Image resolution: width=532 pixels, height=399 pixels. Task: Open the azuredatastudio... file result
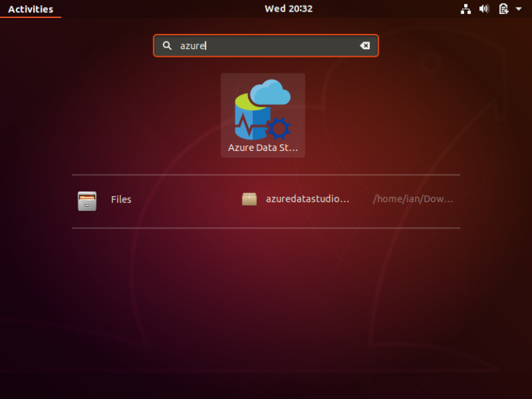308,199
